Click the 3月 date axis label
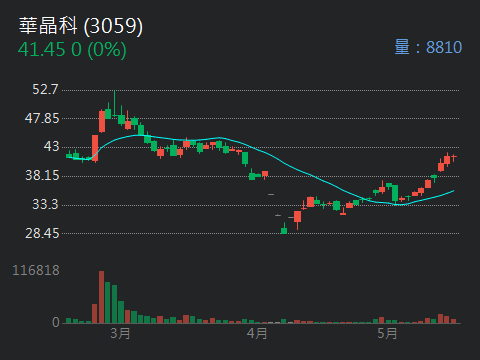480x360 pixels. coord(120,333)
